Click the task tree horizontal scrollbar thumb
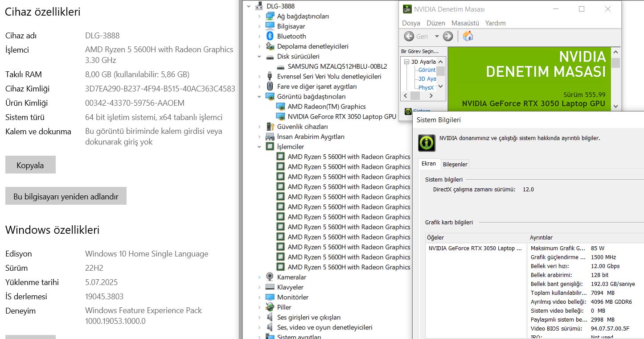644x339 pixels. 415,95
